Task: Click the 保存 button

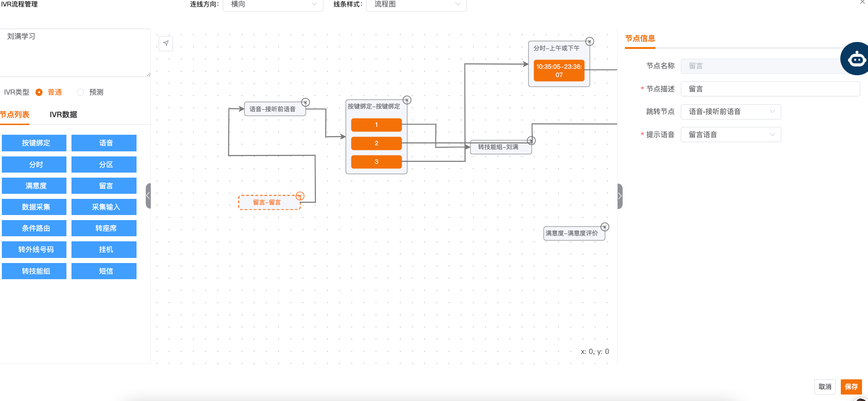Action: pyautogui.click(x=851, y=387)
